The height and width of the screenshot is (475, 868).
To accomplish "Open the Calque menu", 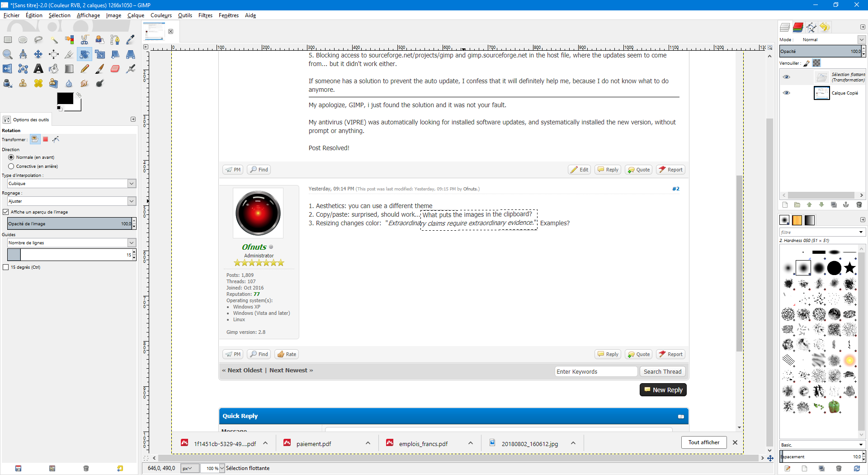I will tap(136, 15).
